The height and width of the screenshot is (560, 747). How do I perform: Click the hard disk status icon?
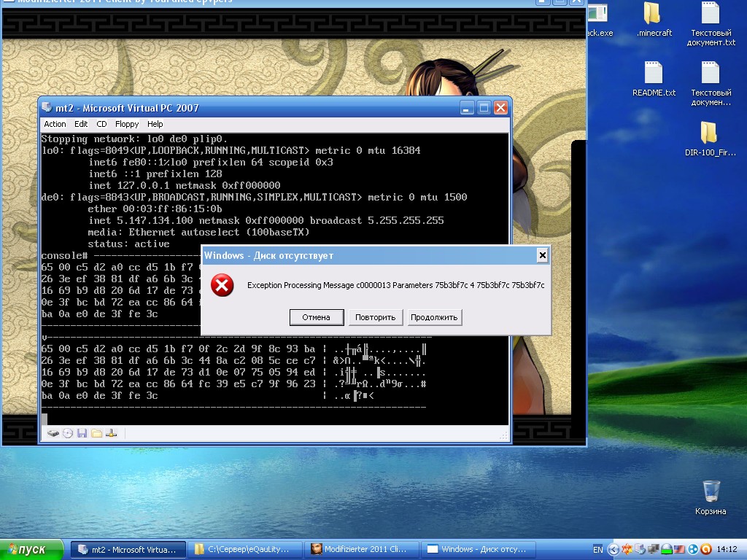pyautogui.click(x=53, y=433)
